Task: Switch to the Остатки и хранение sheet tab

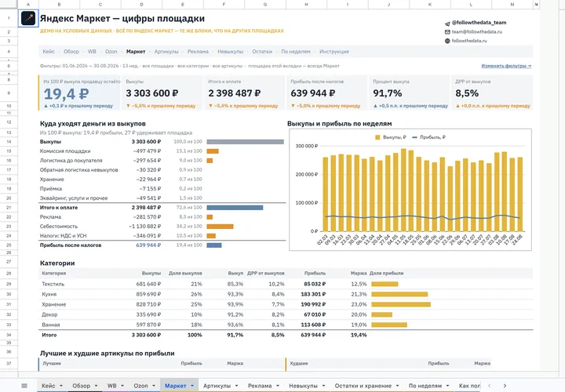Action: point(363,386)
